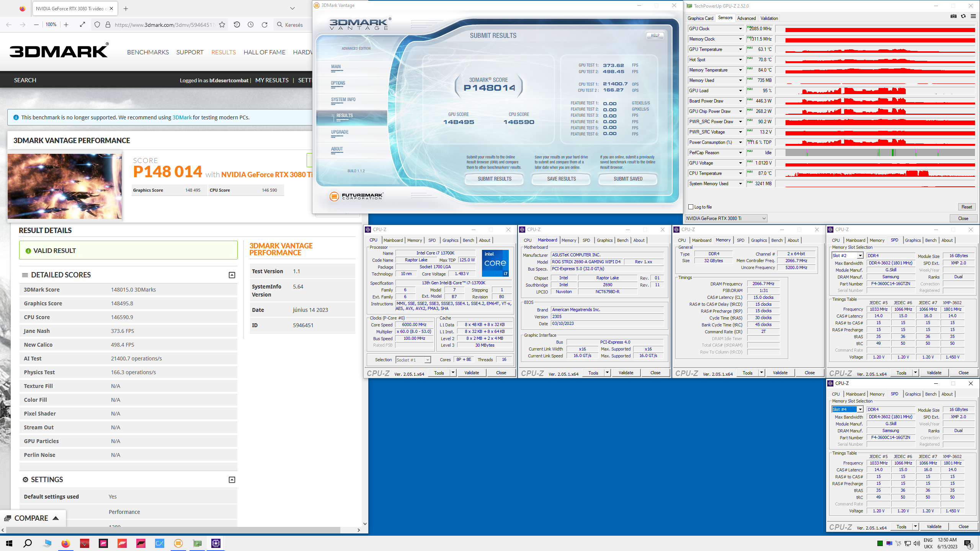980x551 pixels.
Task: Switch to Advanced tab in GPU-Z
Action: click(x=746, y=18)
